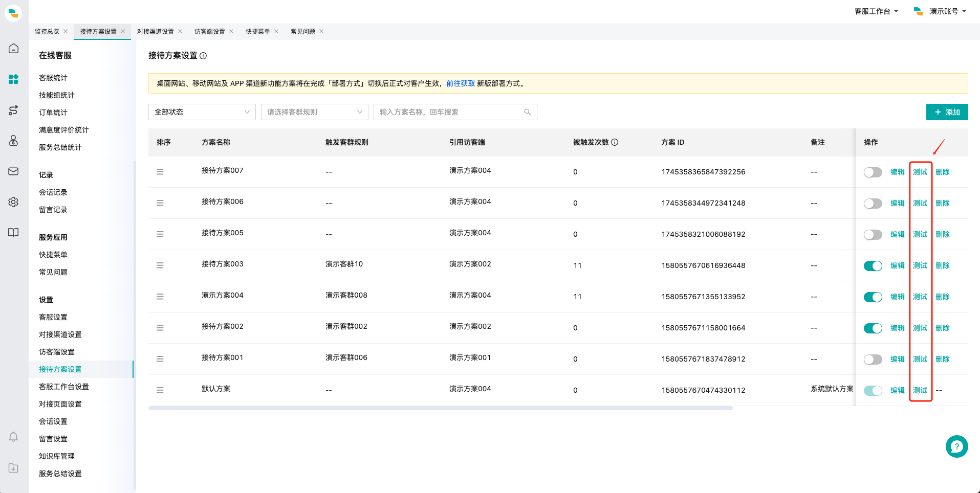Disable the toggle for 接待方案003

click(x=873, y=266)
